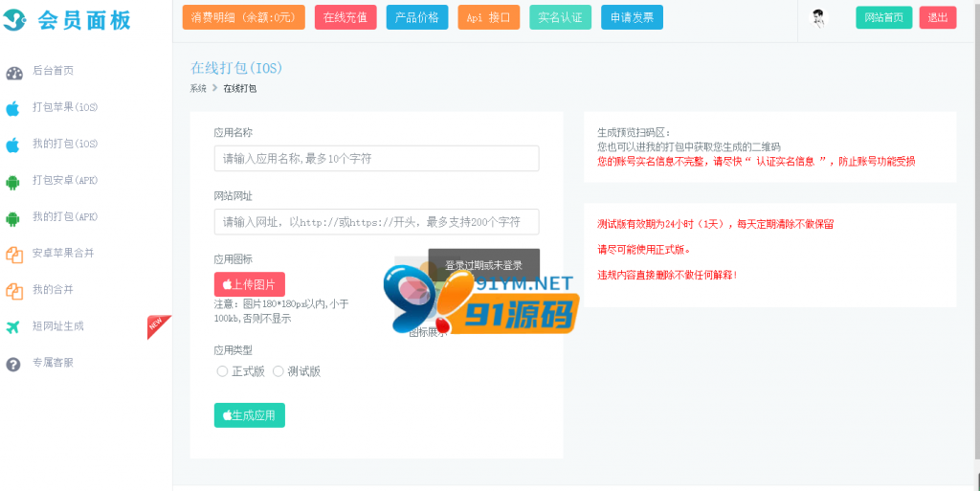The height and width of the screenshot is (491, 980).
Task: Click the 实名认证 button
Action: coord(560,17)
